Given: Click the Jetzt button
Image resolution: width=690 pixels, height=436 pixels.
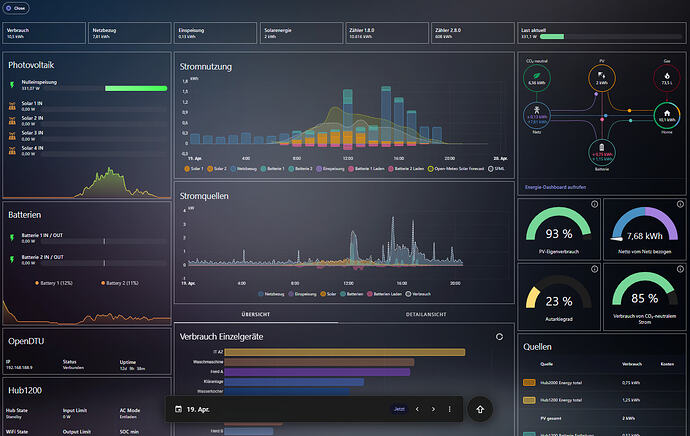Looking at the screenshot, I should click(399, 409).
